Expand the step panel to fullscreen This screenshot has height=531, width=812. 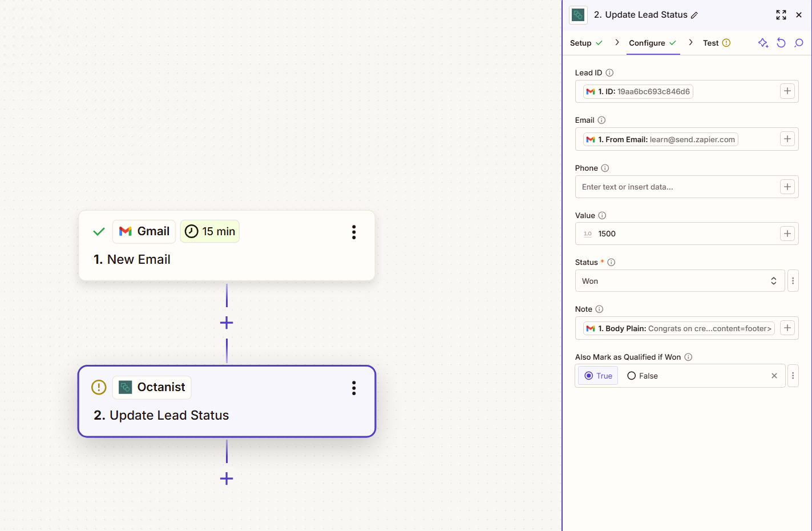coord(781,15)
